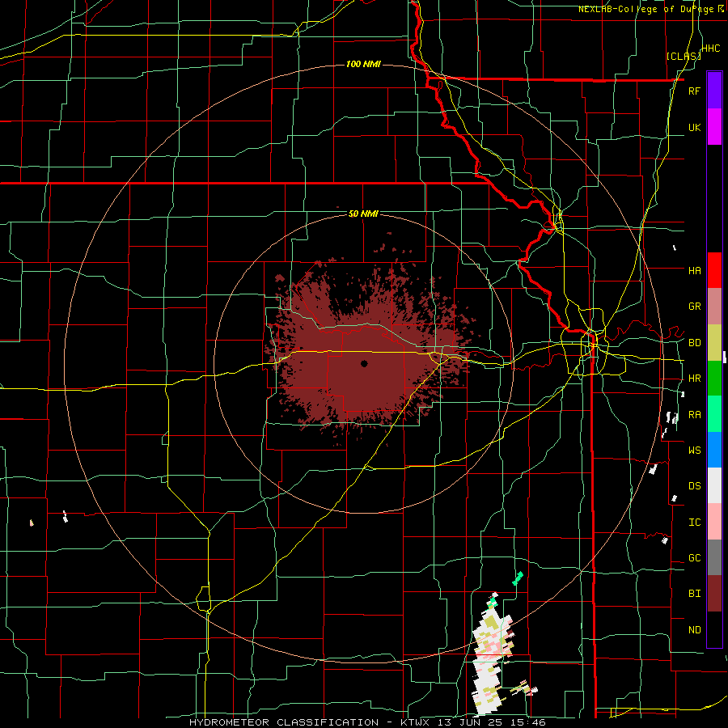Click the 'BI' legend label

coord(694,594)
